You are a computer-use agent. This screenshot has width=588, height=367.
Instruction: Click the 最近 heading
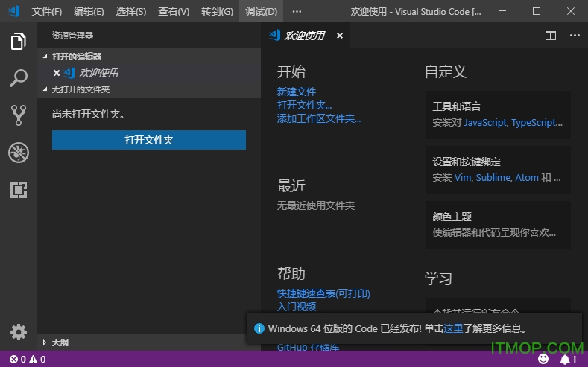pos(291,186)
